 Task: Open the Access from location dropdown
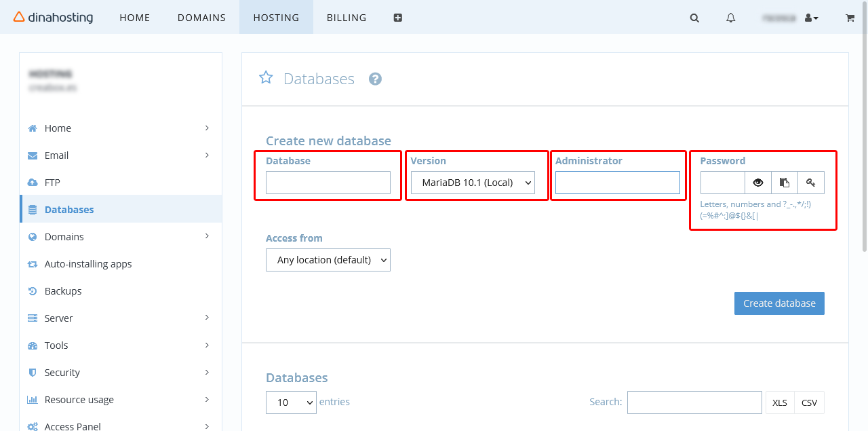tap(328, 260)
